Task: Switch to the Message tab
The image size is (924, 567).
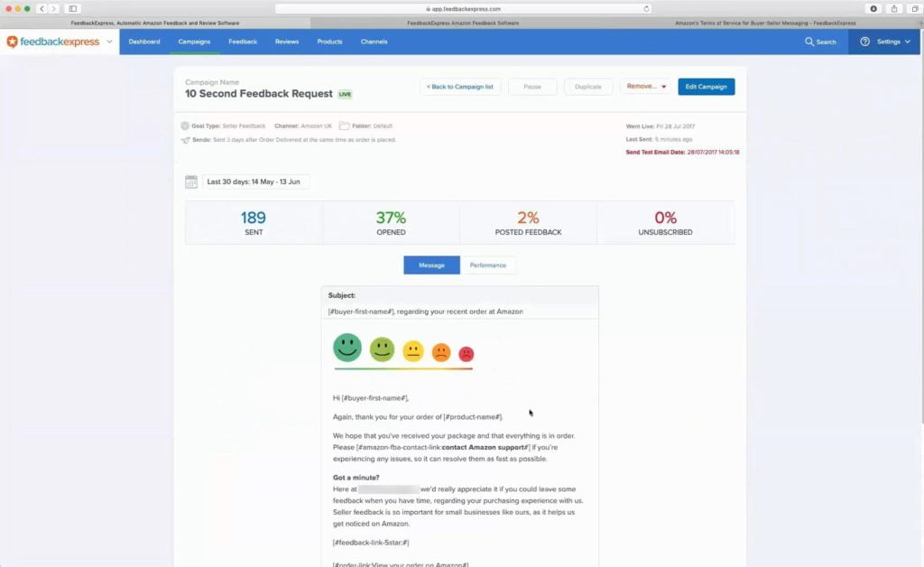Action: [431, 265]
